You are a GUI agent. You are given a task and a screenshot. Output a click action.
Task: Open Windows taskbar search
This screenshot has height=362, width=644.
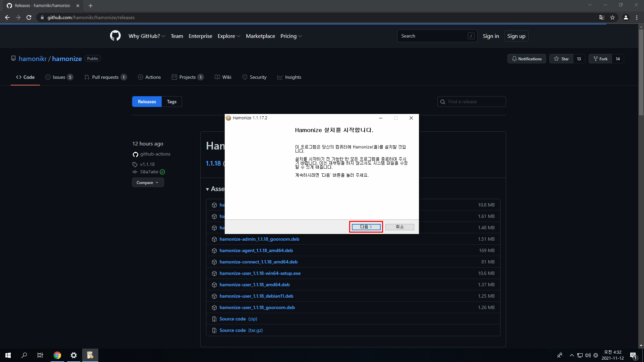pos(24,355)
